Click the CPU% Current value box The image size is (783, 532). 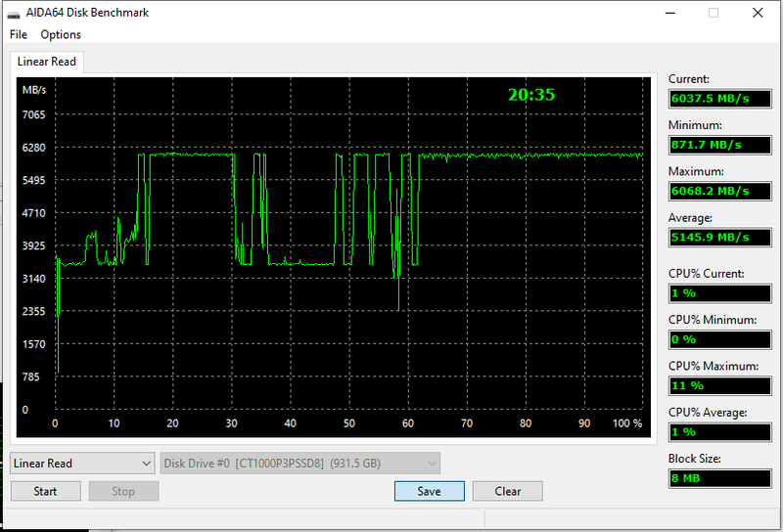[x=720, y=293]
